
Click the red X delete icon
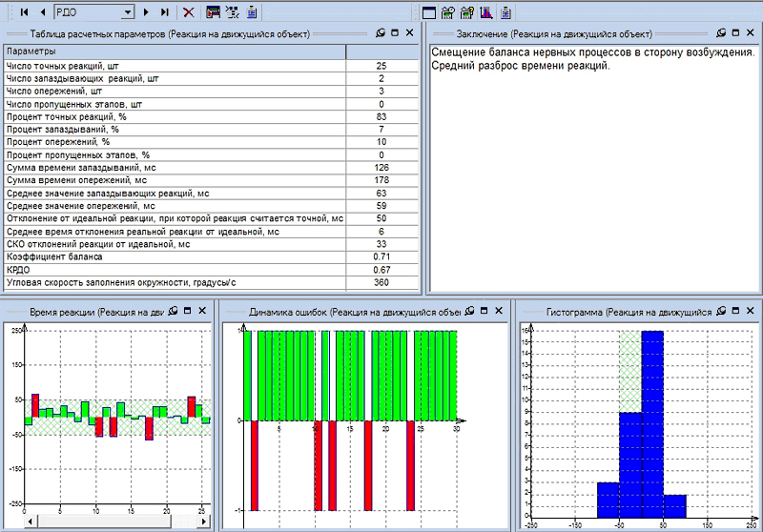click(189, 12)
